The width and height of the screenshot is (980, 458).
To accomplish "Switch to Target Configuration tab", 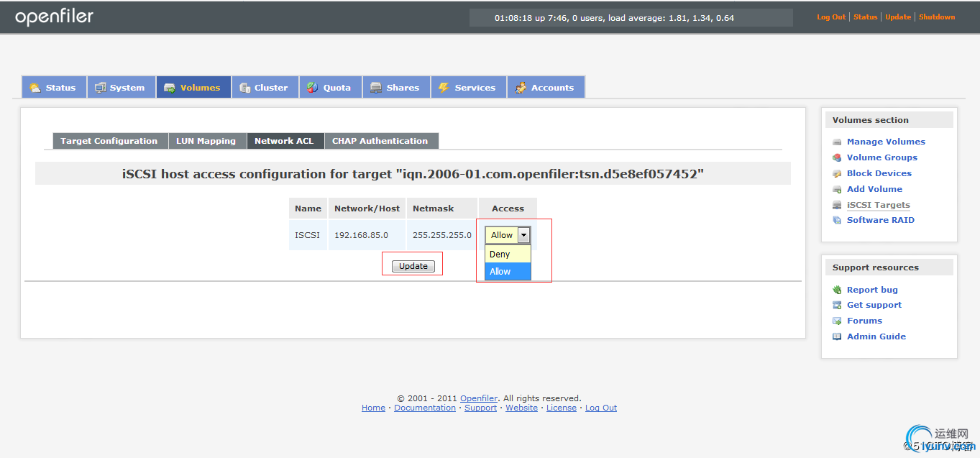I will [110, 141].
